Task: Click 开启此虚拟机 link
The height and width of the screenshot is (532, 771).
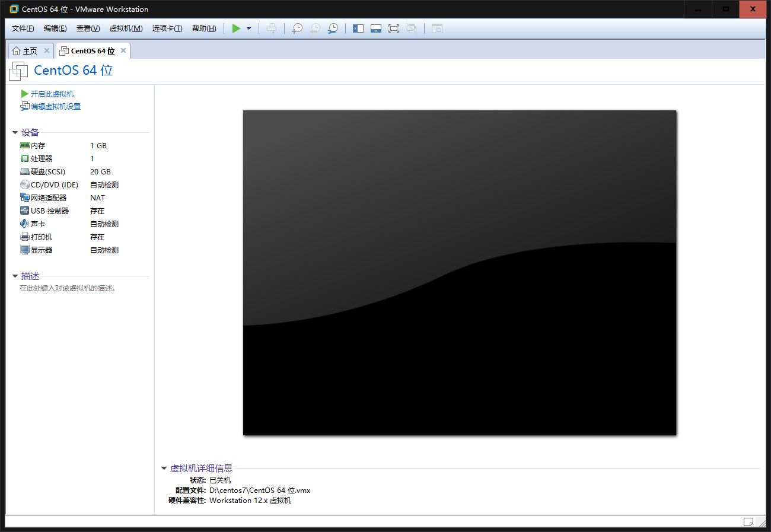Action: coord(52,94)
